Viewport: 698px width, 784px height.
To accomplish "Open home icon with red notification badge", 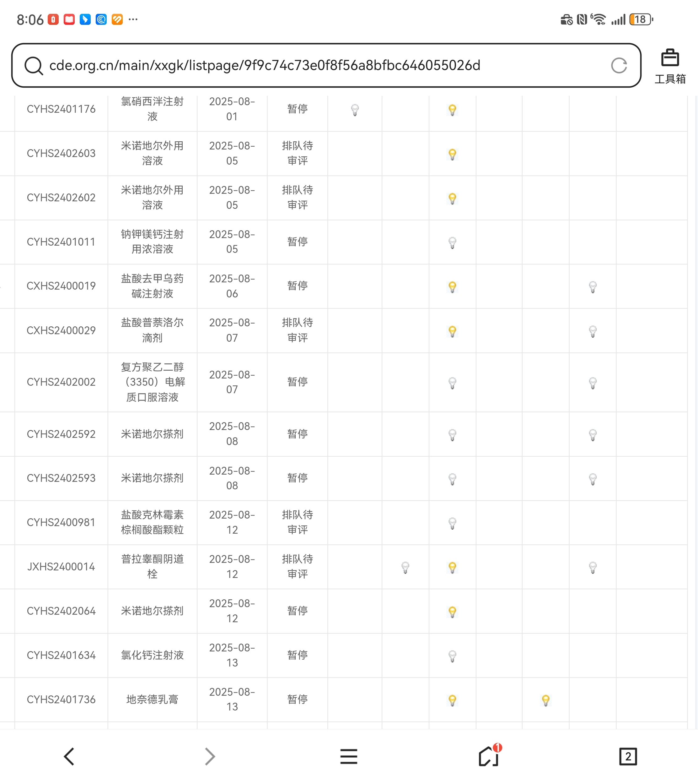I will click(x=489, y=756).
